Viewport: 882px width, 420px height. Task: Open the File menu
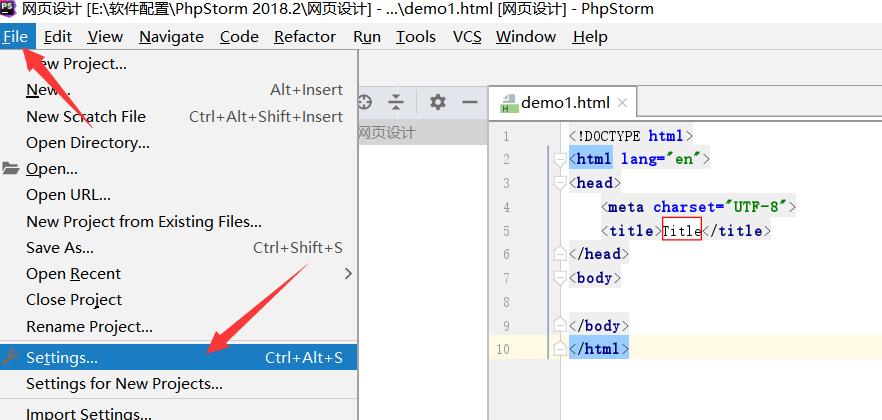tap(17, 37)
